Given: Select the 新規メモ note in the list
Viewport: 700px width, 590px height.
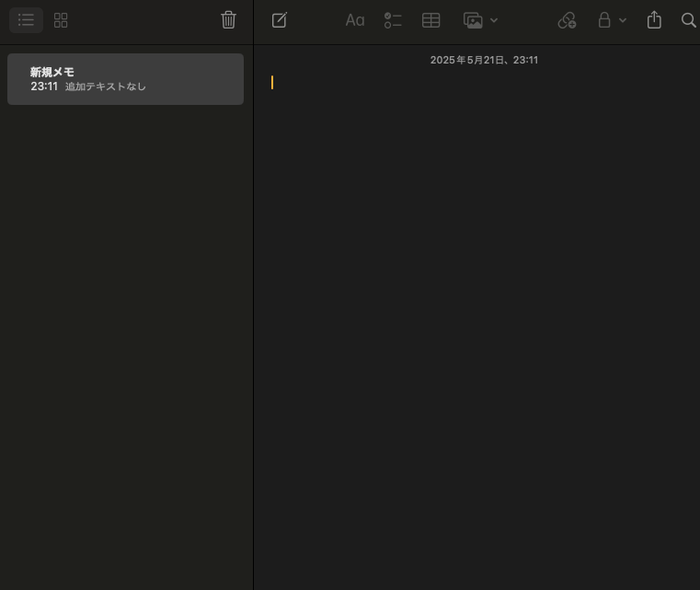Looking at the screenshot, I should click(x=125, y=79).
